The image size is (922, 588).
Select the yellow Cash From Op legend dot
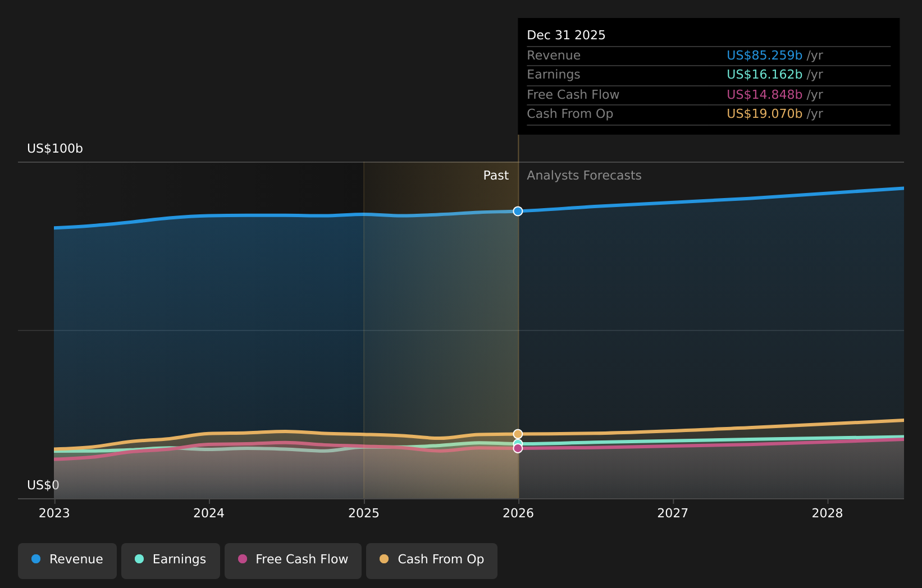click(x=385, y=559)
